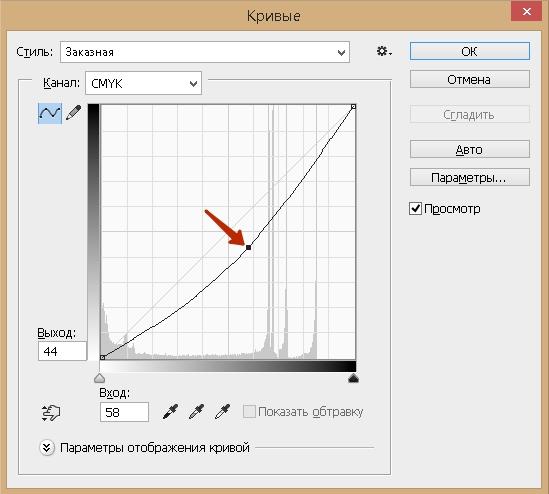Viewport: 549px width, 494px height.
Task: Select the curve point editing tool
Action: [50, 113]
